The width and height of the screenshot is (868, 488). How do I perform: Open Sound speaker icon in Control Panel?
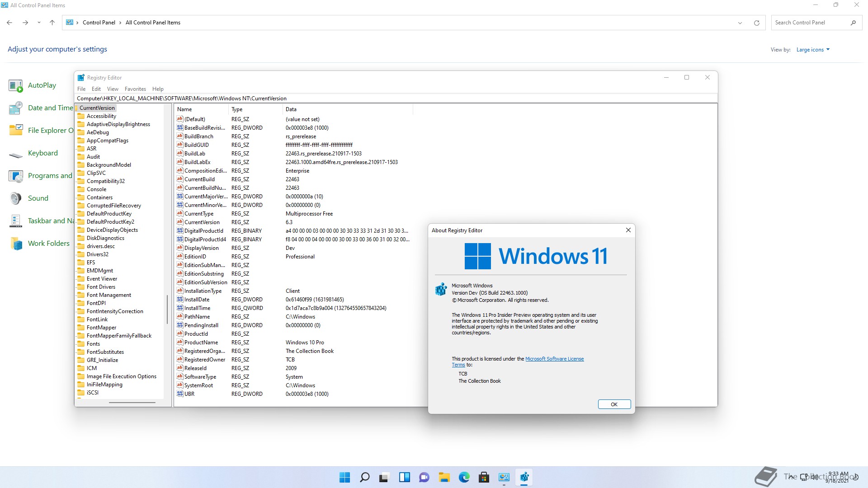15,198
